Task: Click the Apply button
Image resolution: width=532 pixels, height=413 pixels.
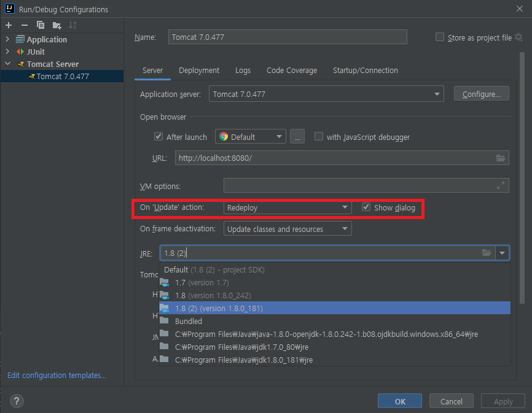Action: pos(503,401)
